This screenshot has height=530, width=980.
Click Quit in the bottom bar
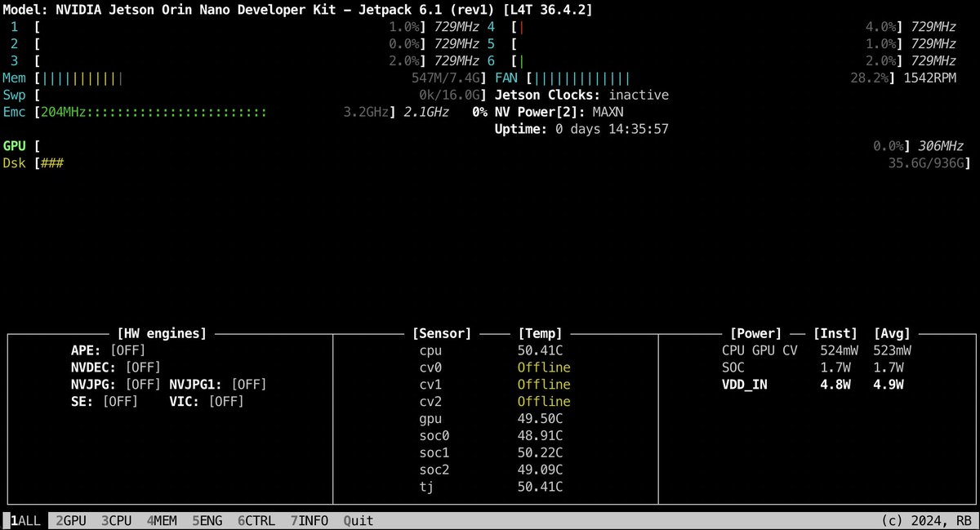pyautogui.click(x=359, y=520)
